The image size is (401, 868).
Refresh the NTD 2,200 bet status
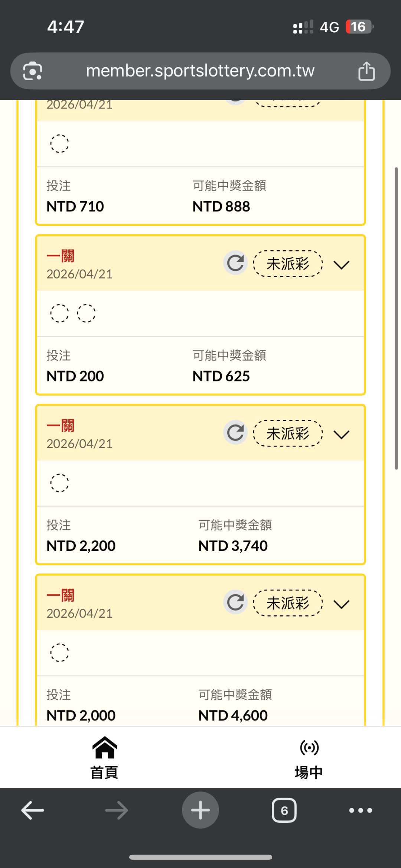coord(235,433)
